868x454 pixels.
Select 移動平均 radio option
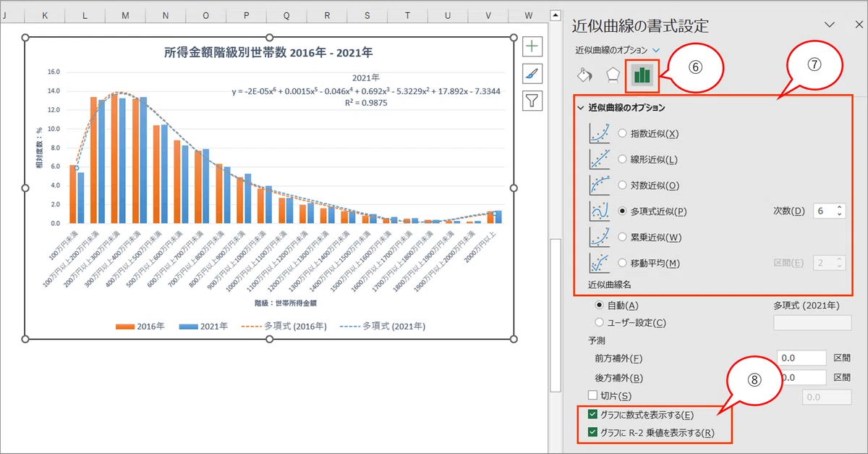point(623,263)
